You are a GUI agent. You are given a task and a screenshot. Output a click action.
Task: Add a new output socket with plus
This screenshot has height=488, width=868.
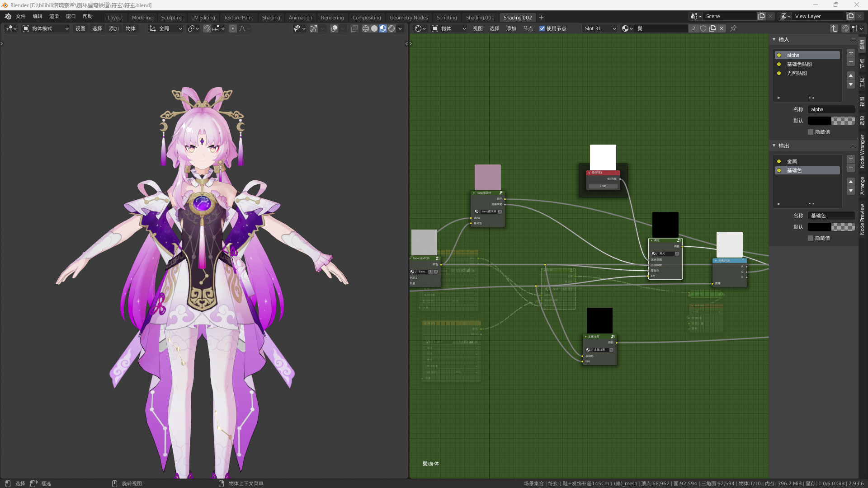pyautogui.click(x=851, y=159)
